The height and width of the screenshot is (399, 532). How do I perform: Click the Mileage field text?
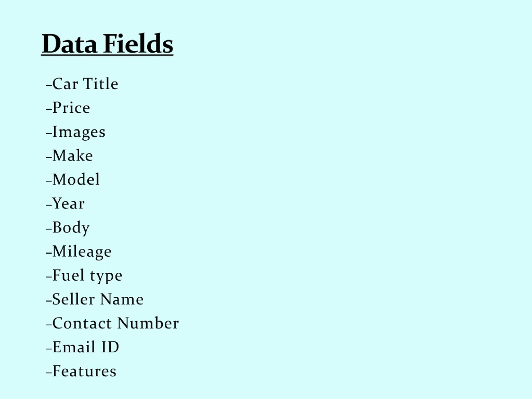tap(79, 252)
